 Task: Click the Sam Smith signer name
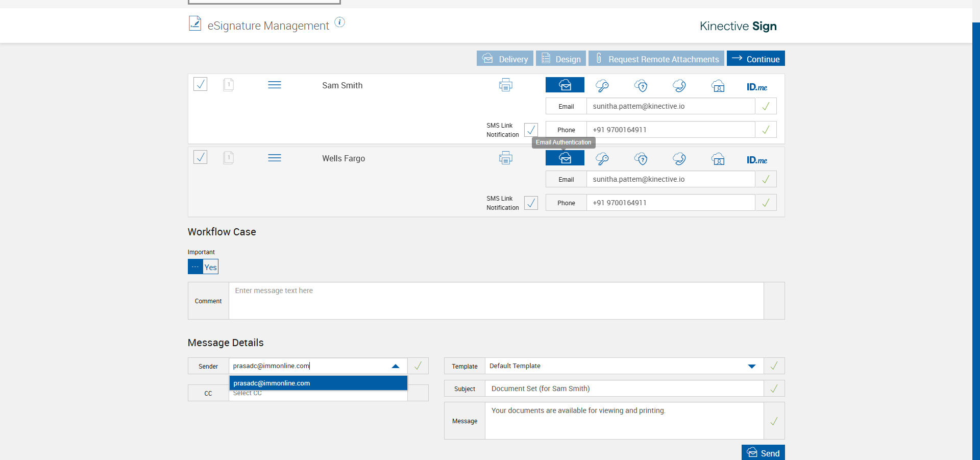tap(342, 85)
